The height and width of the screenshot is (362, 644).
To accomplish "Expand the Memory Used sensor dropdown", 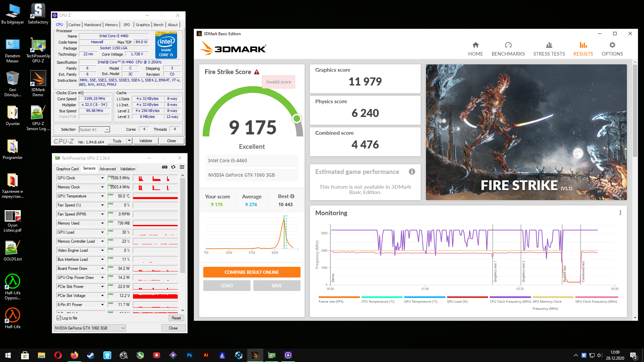I will pos(102,223).
